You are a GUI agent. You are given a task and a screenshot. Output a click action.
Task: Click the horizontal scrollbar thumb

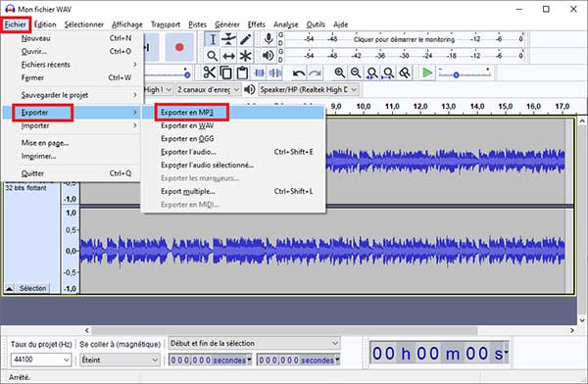[x=285, y=330]
